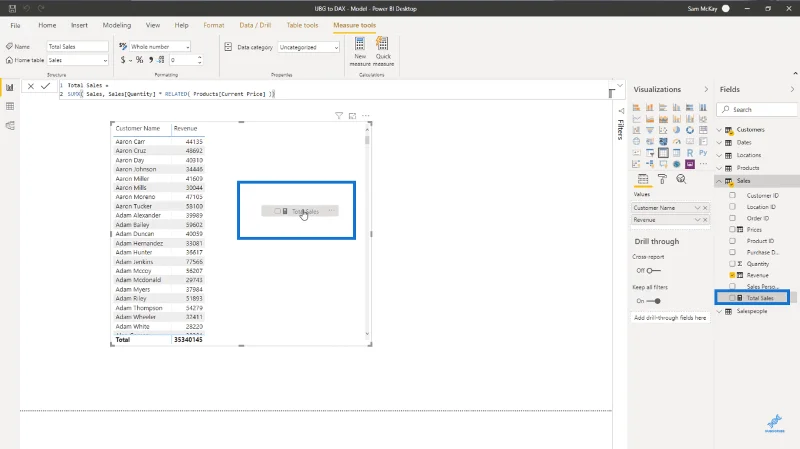Expand the Products table
800x449 pixels.
719,168
